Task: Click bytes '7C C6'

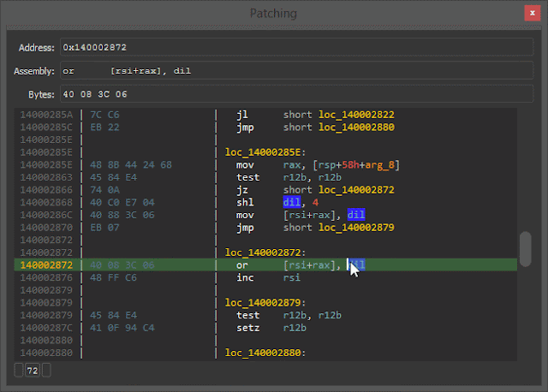Action: coord(104,115)
